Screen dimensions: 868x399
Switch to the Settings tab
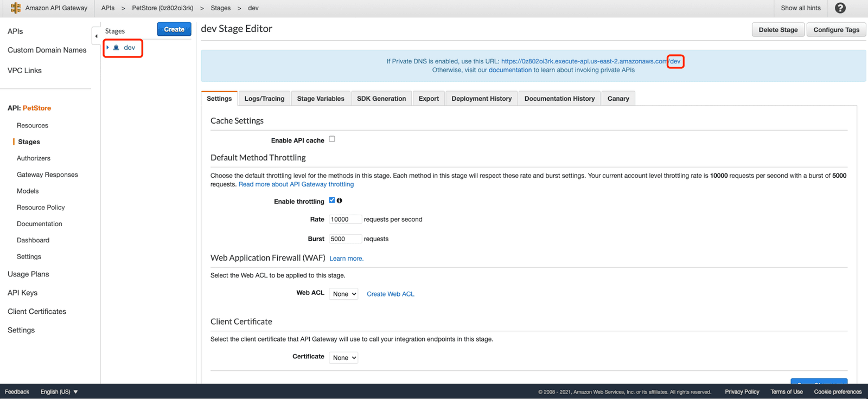pyautogui.click(x=219, y=99)
